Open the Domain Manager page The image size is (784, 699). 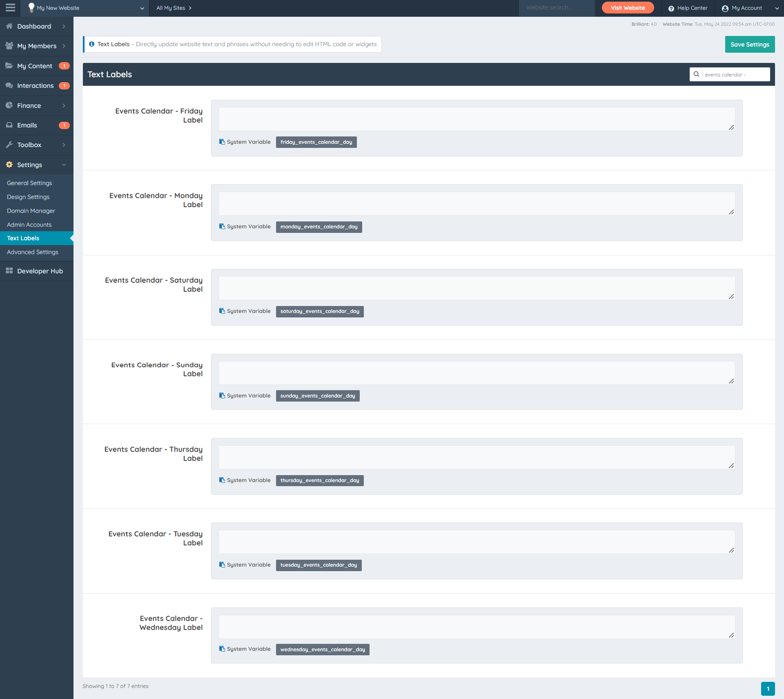[31, 211]
